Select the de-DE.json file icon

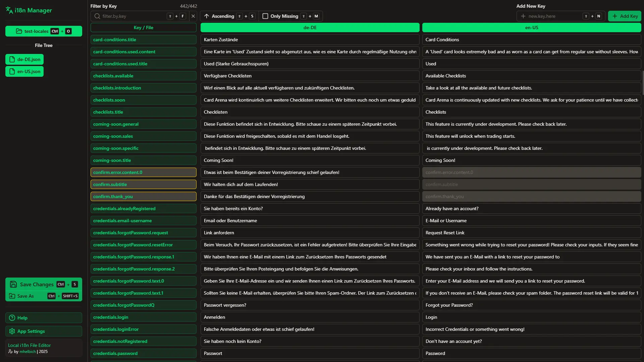[x=12, y=59]
